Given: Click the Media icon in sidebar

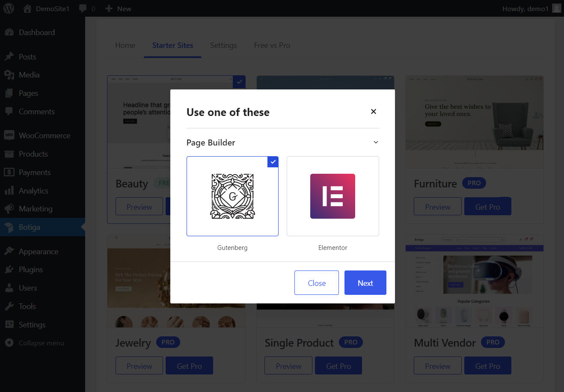Looking at the screenshot, I should pyautogui.click(x=9, y=75).
